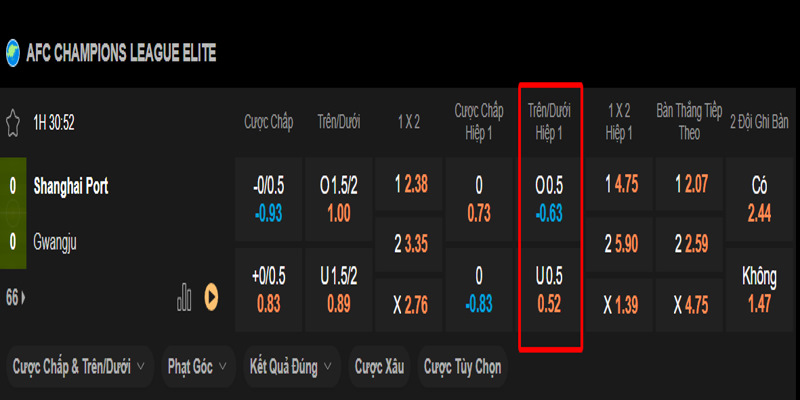Select the Cược Xâu tab
800x400 pixels.
[379, 366]
